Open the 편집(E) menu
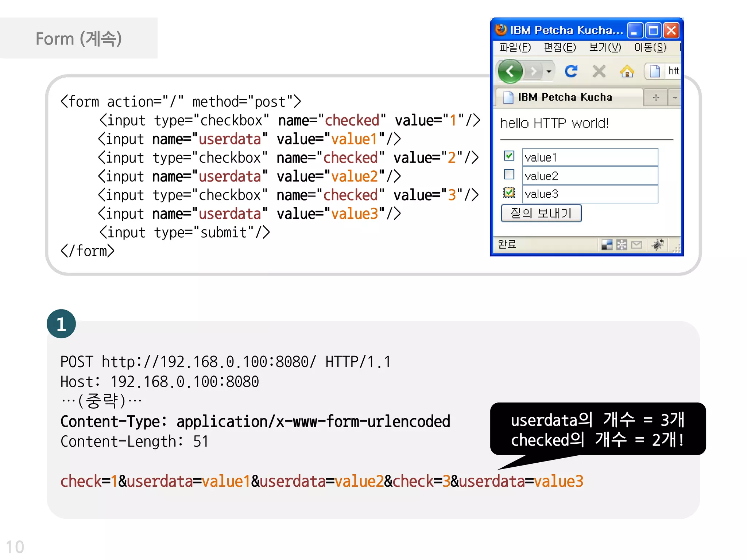The width and height of the screenshot is (747, 560). click(560, 48)
